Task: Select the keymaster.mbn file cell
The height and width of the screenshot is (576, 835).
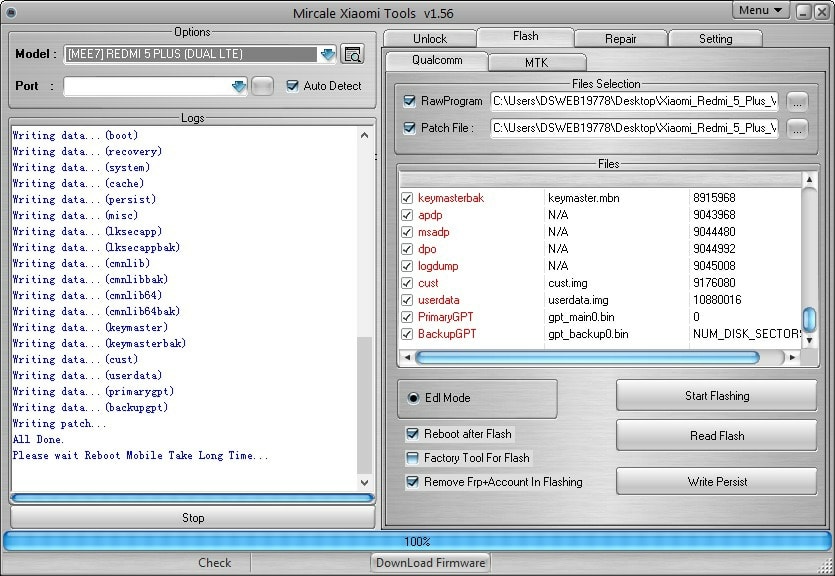Action: pyautogui.click(x=584, y=198)
